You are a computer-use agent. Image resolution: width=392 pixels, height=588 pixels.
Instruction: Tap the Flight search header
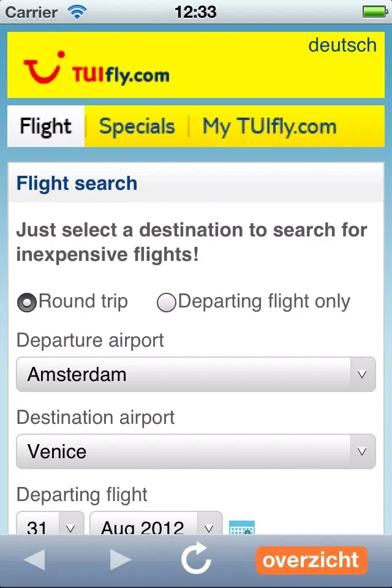pos(77,183)
